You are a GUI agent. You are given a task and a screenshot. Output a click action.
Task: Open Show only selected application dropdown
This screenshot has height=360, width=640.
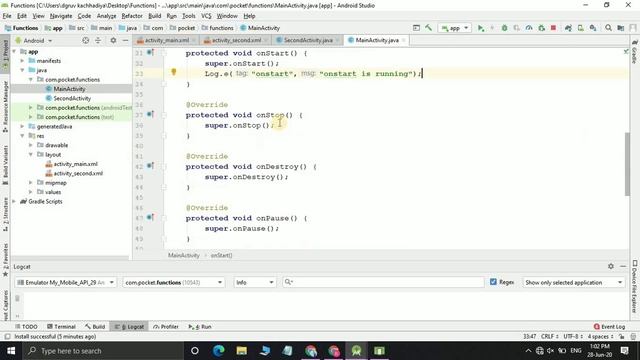tap(573, 282)
